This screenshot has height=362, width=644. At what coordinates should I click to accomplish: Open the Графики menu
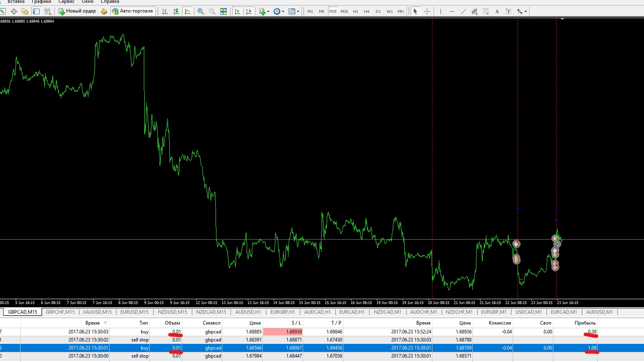[41, 2]
